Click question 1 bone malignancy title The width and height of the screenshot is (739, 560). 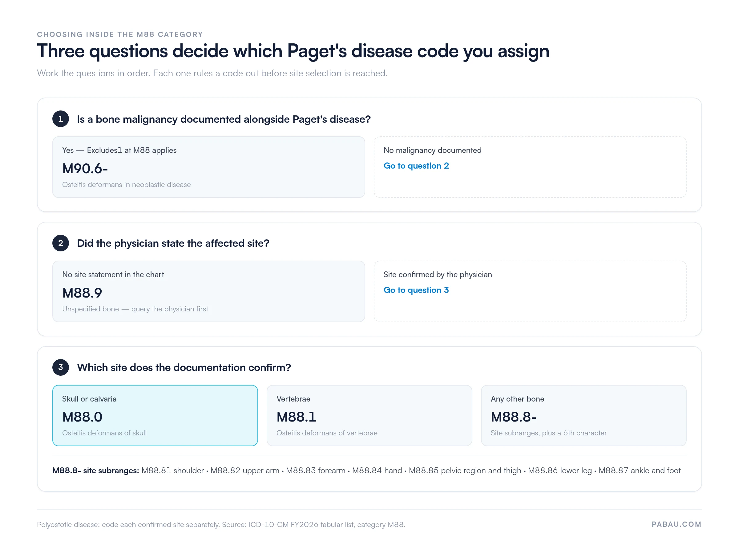point(224,119)
